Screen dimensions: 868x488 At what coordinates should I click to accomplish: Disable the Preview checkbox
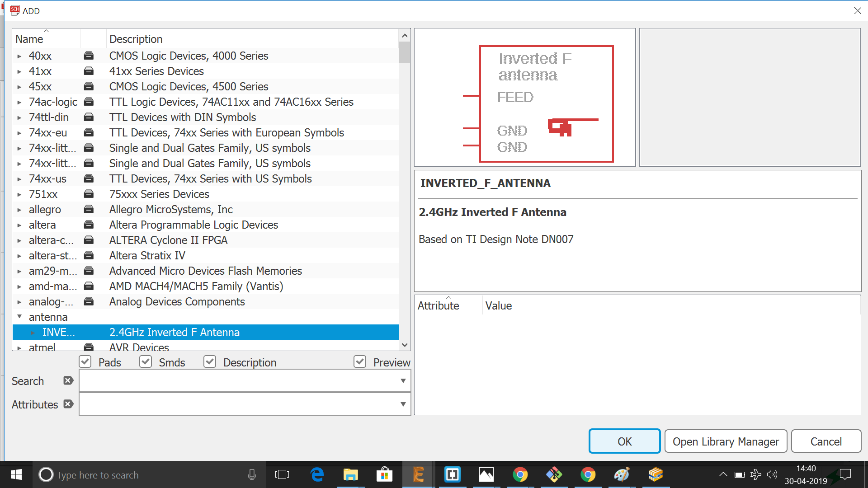pos(360,362)
